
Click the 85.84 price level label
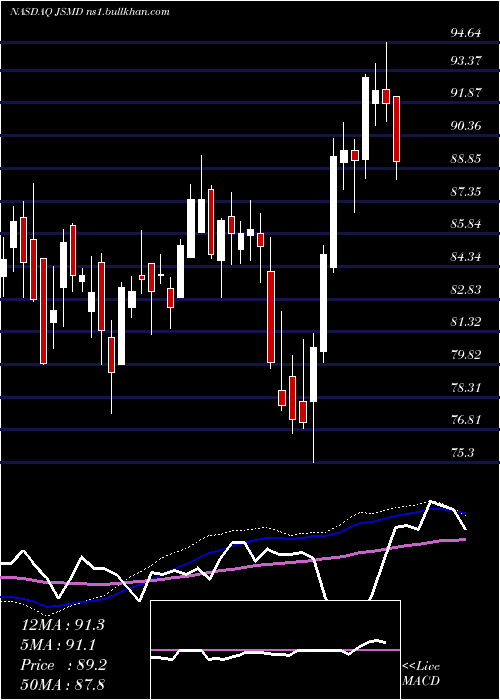[x=466, y=224]
